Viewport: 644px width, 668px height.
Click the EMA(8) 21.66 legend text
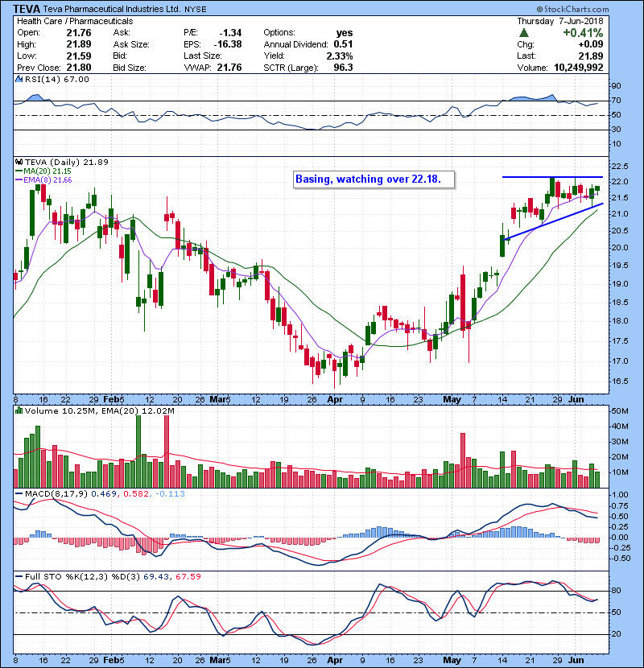pos(47,180)
